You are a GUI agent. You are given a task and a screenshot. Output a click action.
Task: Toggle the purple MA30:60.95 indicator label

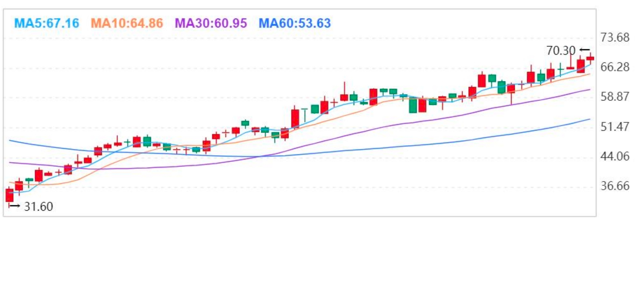click(x=211, y=23)
